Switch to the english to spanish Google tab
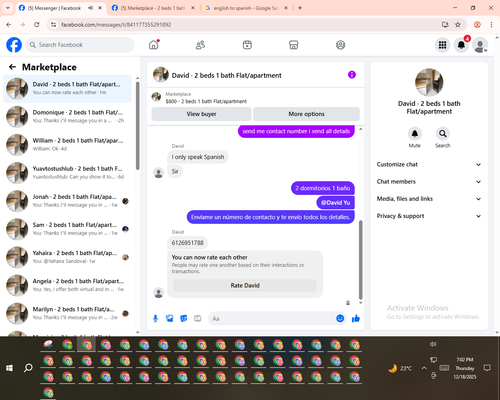500x400 pixels. [x=246, y=8]
